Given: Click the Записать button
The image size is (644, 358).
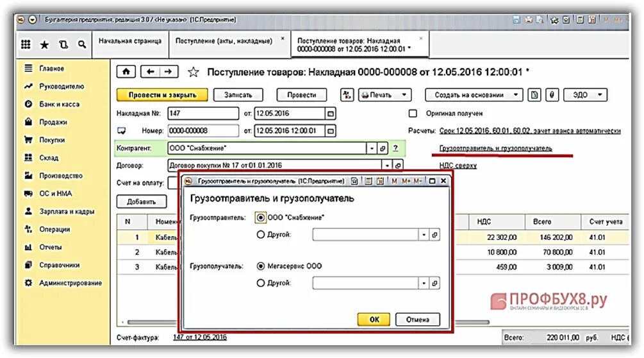Looking at the screenshot, I should pos(238,95).
